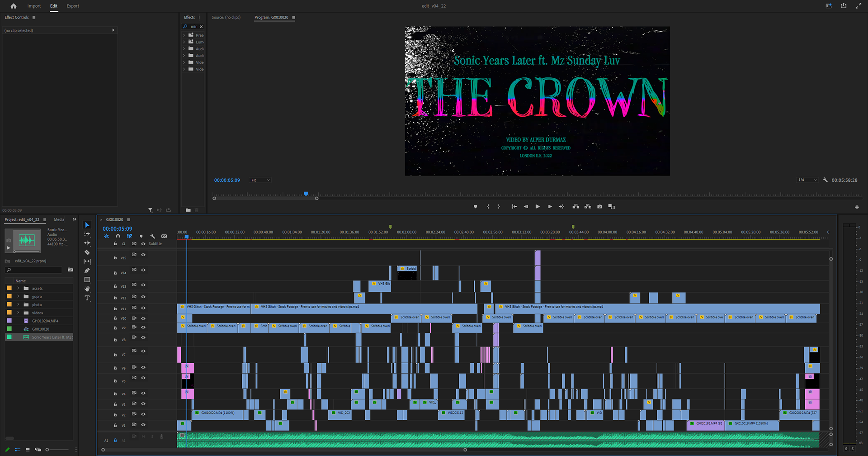Go to the Home screen

[x=14, y=6]
